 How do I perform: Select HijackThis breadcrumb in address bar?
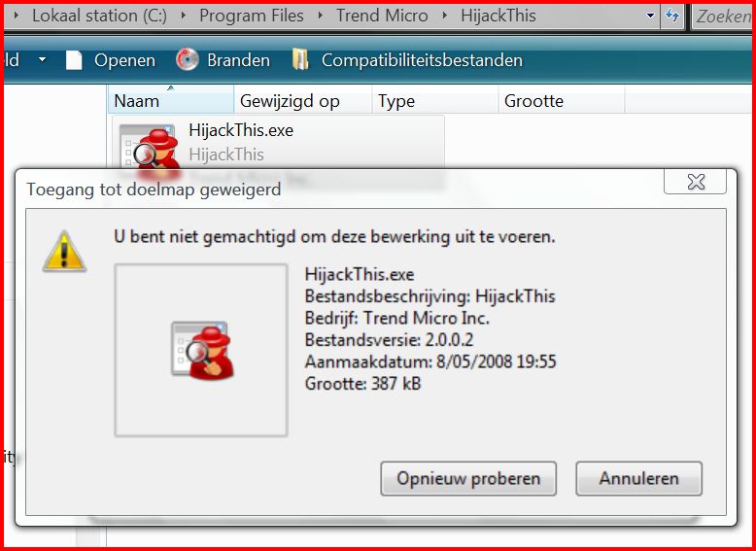498,16
